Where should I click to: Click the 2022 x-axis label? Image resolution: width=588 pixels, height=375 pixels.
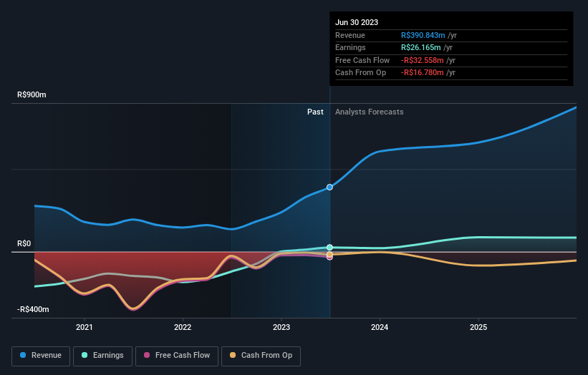(x=183, y=327)
